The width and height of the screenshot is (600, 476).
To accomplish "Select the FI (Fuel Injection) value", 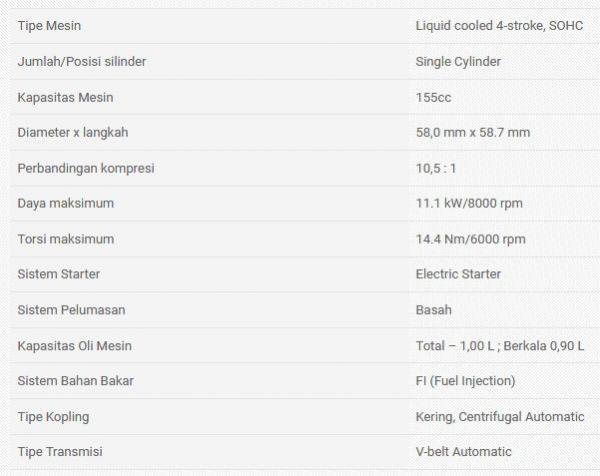I will pos(465,381).
